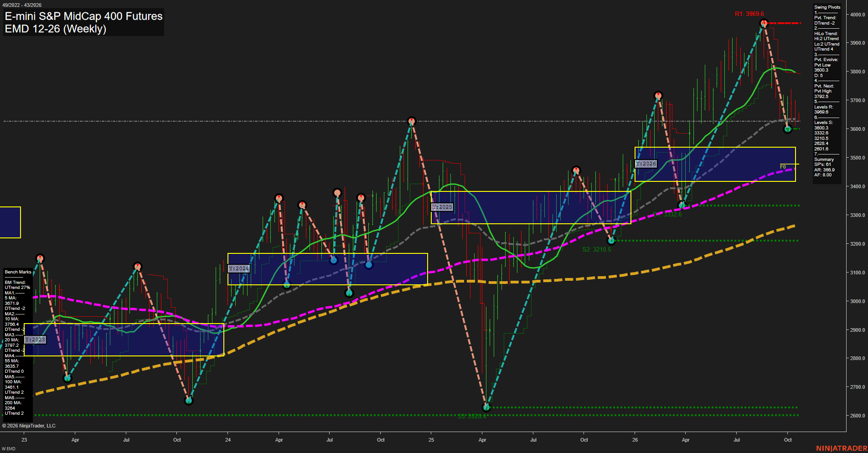This screenshot has width=868, height=453.
Task: Click the NINJATRADER logo
Action: (842, 448)
